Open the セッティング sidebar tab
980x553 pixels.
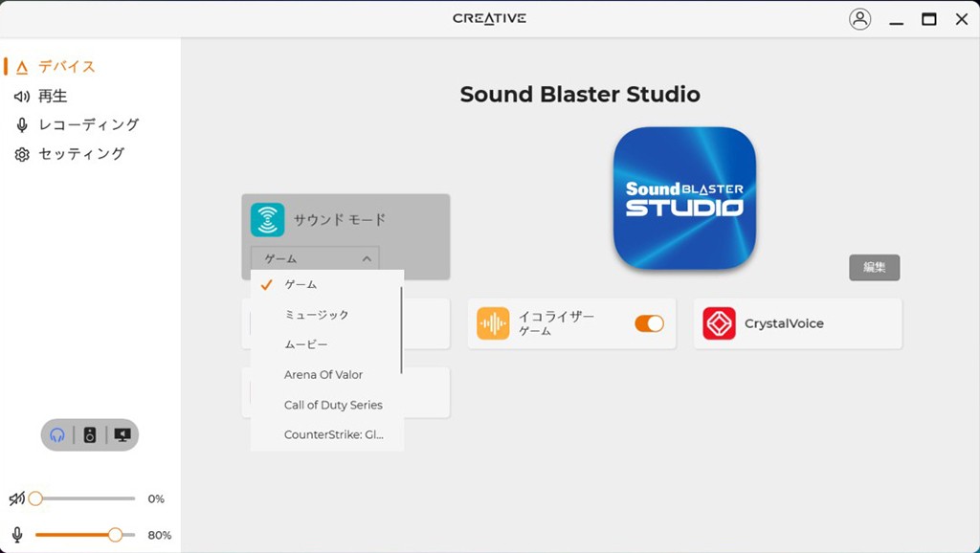[70, 154]
